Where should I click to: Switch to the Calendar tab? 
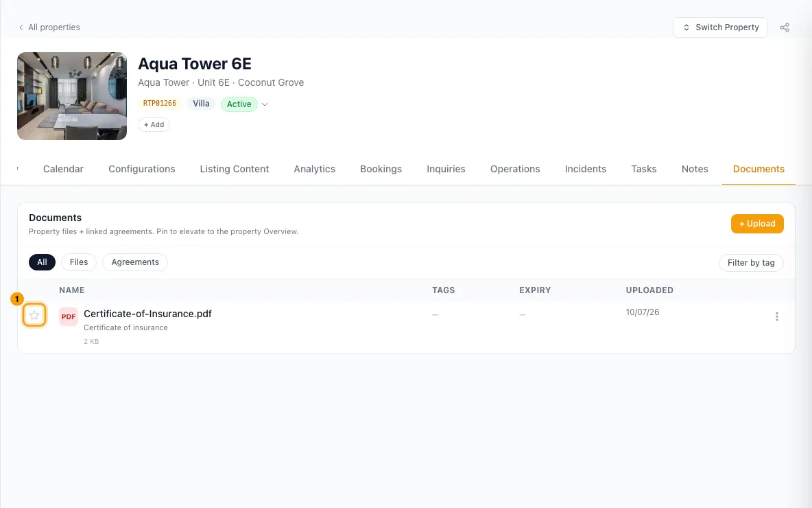pyautogui.click(x=63, y=169)
